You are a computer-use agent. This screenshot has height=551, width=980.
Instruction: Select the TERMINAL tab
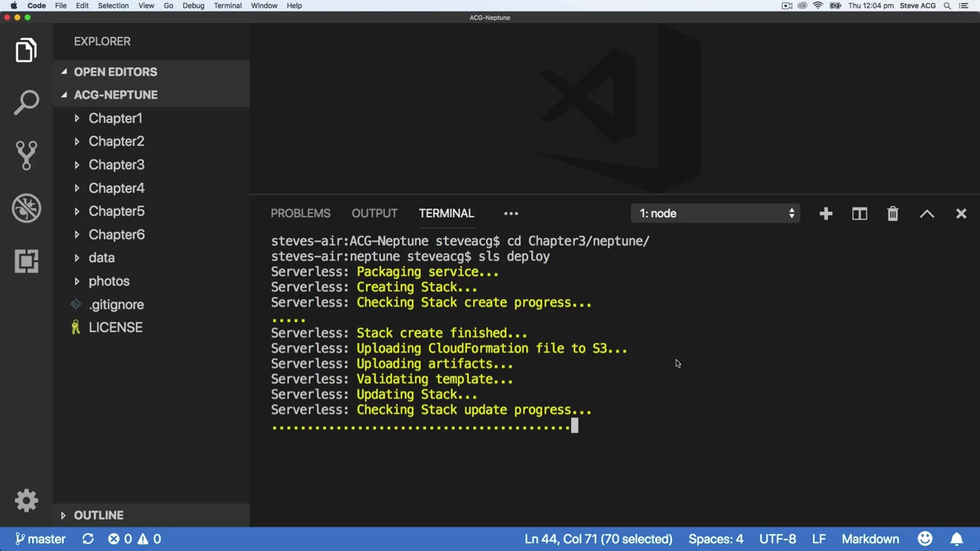446,214
